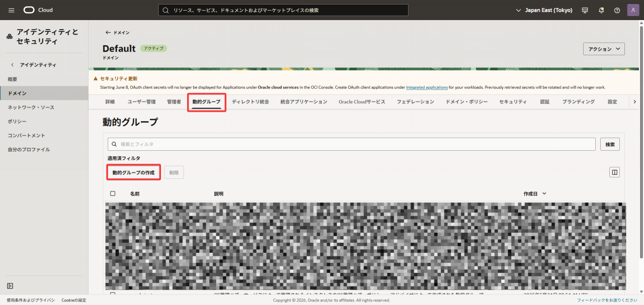Select the ドメイン・ポリシー tab

(466, 101)
